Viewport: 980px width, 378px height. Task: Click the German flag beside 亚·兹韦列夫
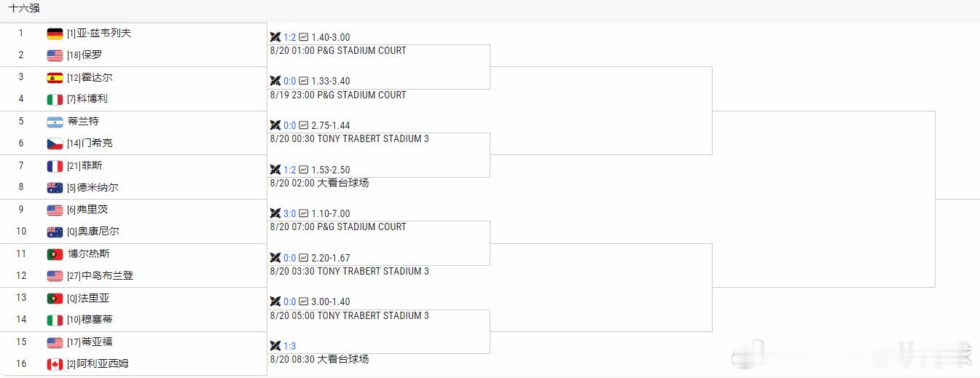tap(55, 34)
